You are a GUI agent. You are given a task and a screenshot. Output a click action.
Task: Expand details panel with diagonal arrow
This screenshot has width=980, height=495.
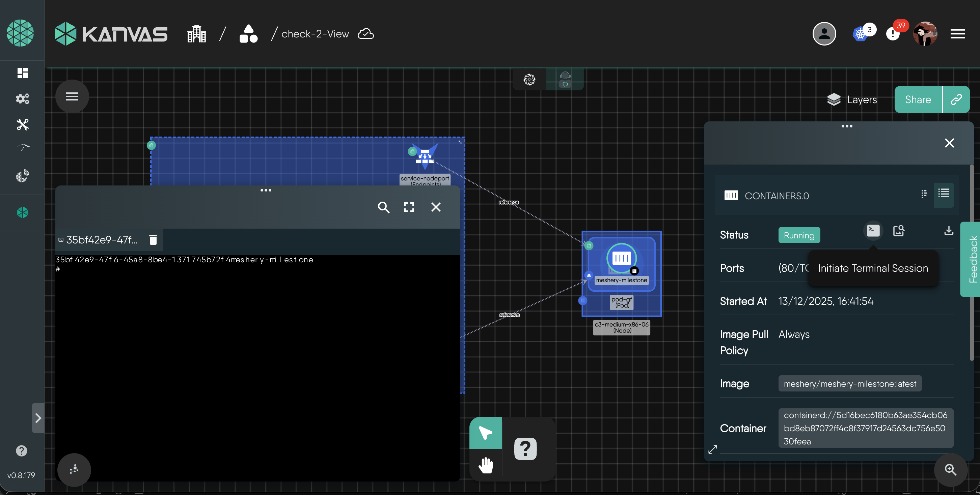pos(712,449)
